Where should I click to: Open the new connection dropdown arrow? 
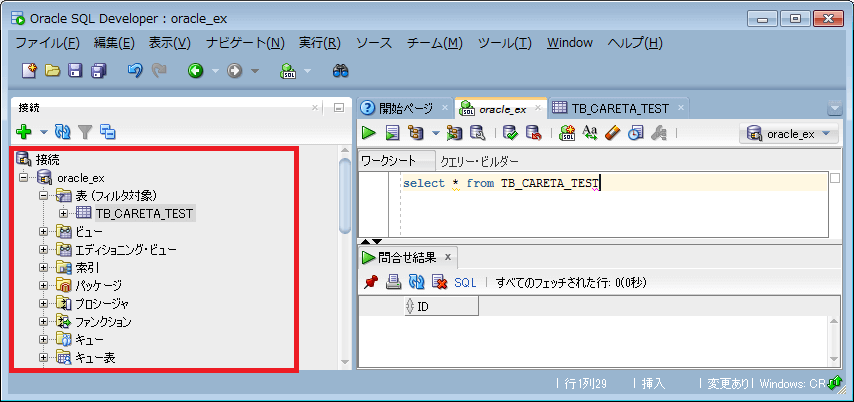coord(44,132)
